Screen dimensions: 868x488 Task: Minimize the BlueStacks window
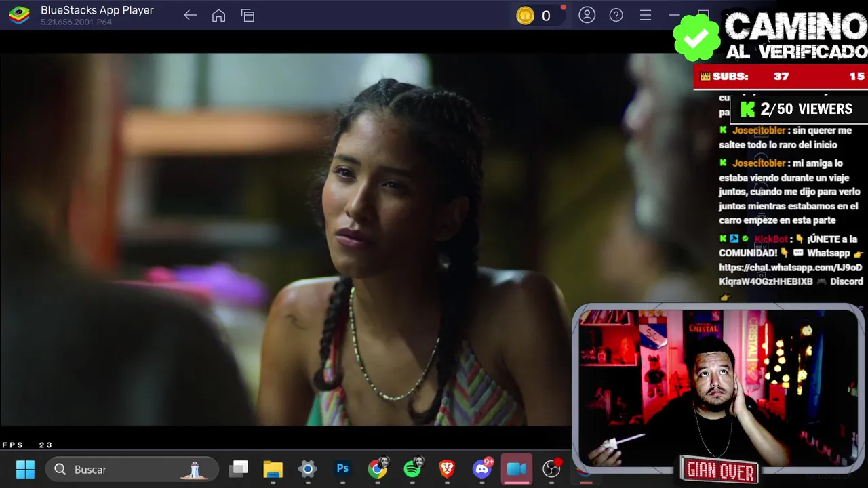(674, 15)
